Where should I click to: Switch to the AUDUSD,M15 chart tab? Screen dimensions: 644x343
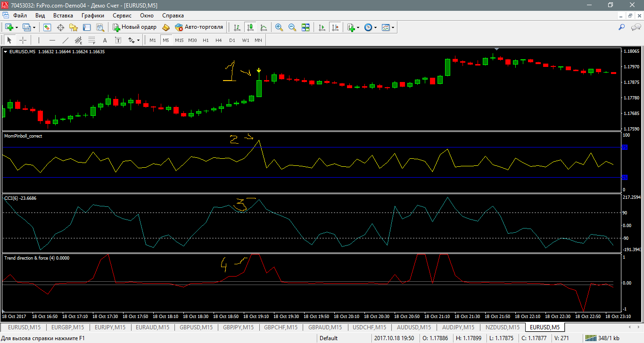[413, 327]
